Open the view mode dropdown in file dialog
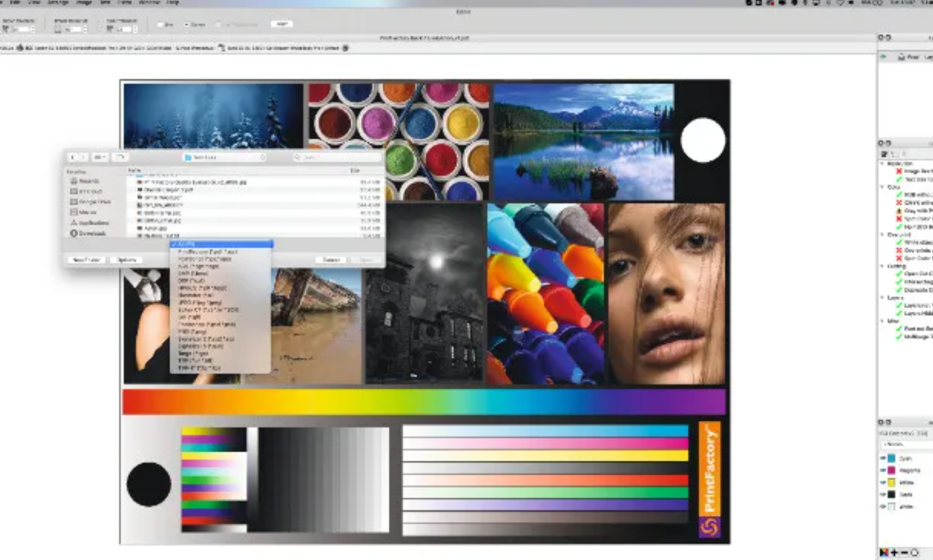933x560 pixels. click(100, 158)
